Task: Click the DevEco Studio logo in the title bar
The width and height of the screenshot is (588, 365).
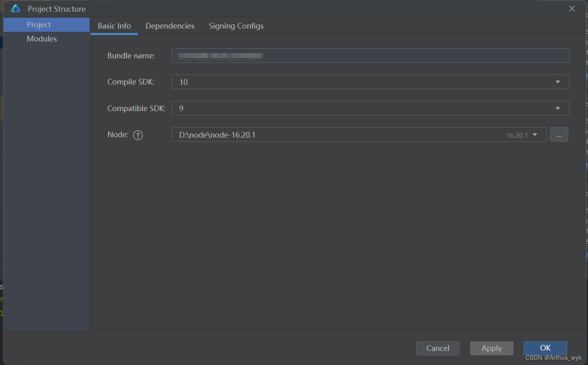Action: point(16,8)
